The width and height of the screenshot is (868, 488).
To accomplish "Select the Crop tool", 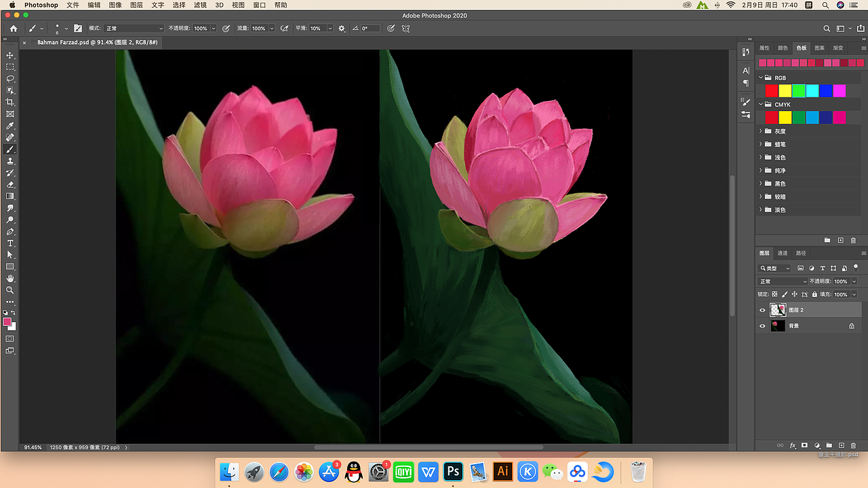I will pos(10,102).
